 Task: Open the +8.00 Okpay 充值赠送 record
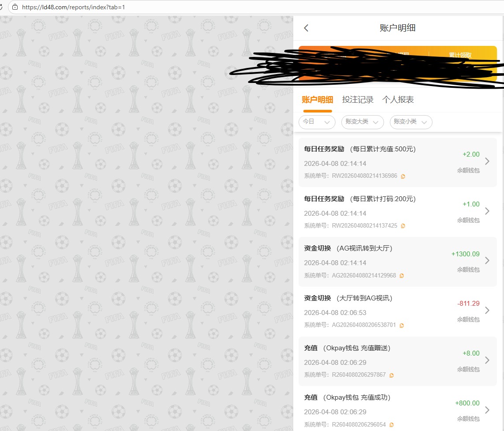coord(487,360)
